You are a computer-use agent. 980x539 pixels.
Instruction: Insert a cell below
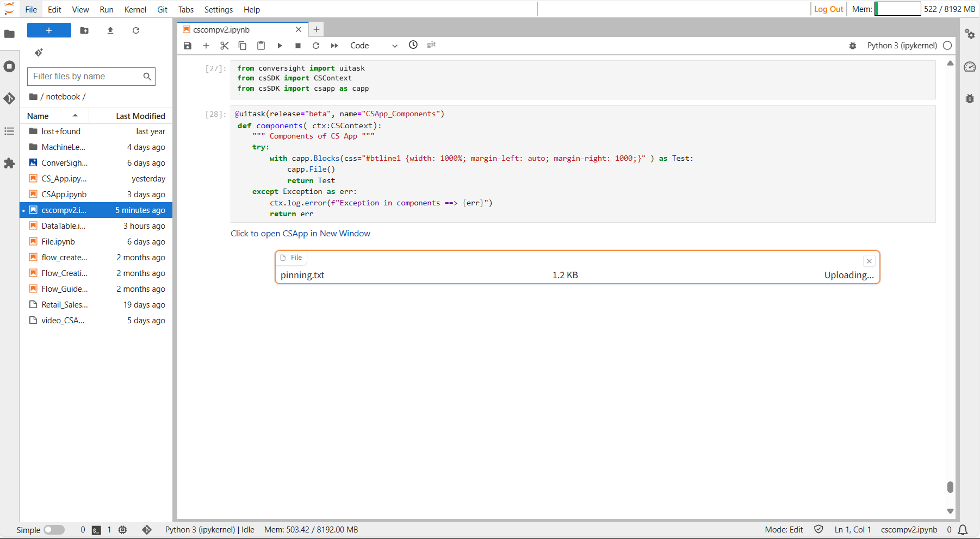pyautogui.click(x=206, y=46)
